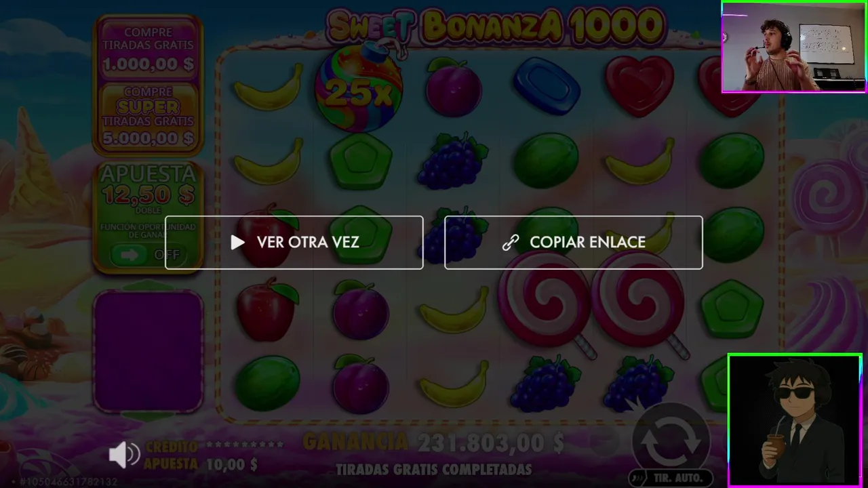Click the sunglasses avatar overlay
868x488 pixels.
click(x=795, y=420)
